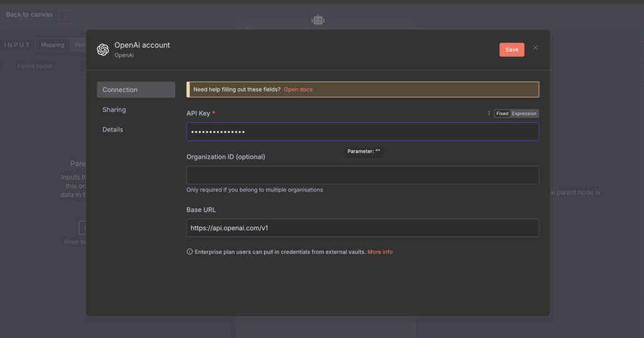Switch to the Sharing tab
This screenshot has height=338, width=644.
[114, 110]
